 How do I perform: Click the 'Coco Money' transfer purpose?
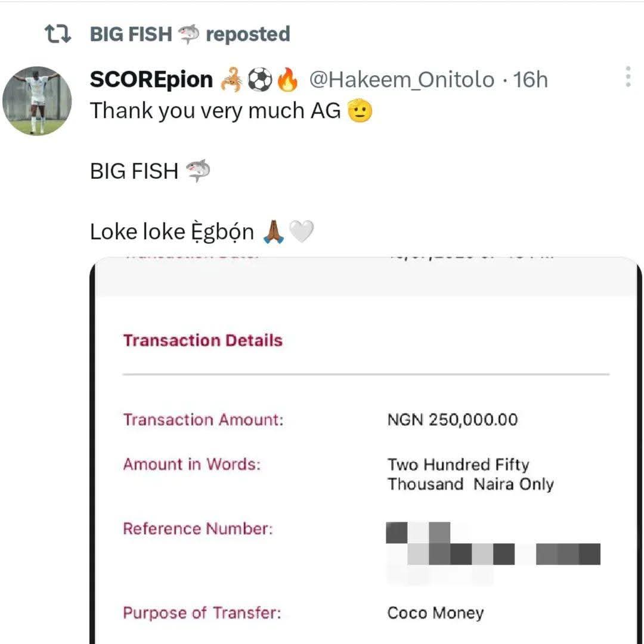(x=435, y=613)
